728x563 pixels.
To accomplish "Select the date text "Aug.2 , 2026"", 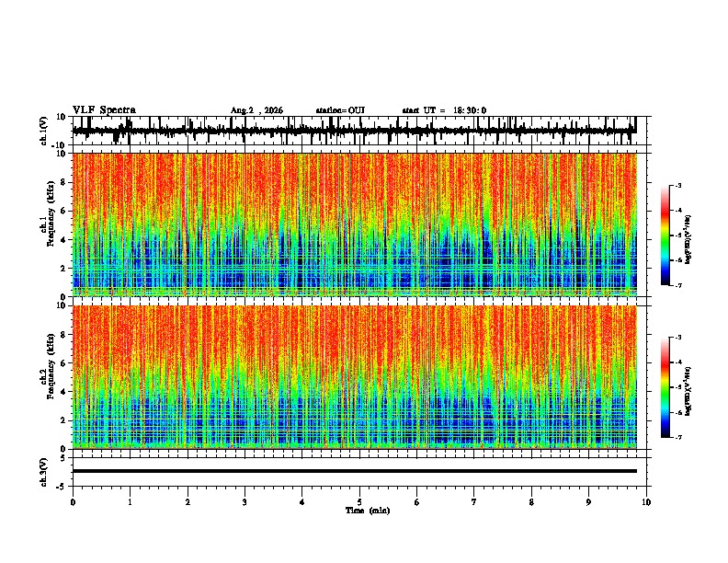I will click(x=256, y=110).
